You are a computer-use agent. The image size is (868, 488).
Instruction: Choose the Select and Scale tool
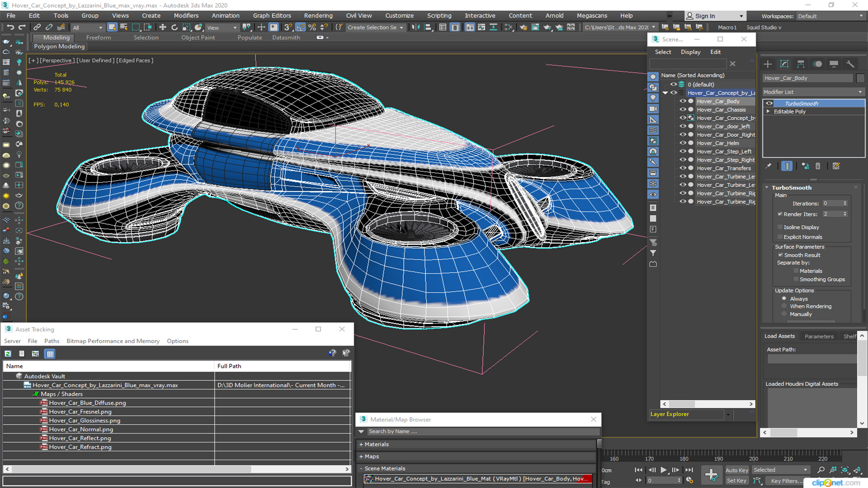(x=186, y=27)
